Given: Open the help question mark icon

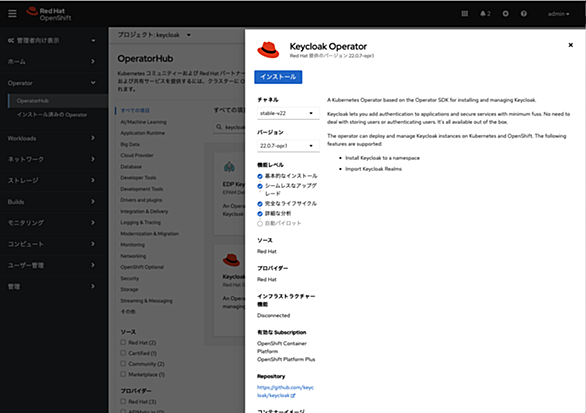Looking at the screenshot, I should [524, 14].
